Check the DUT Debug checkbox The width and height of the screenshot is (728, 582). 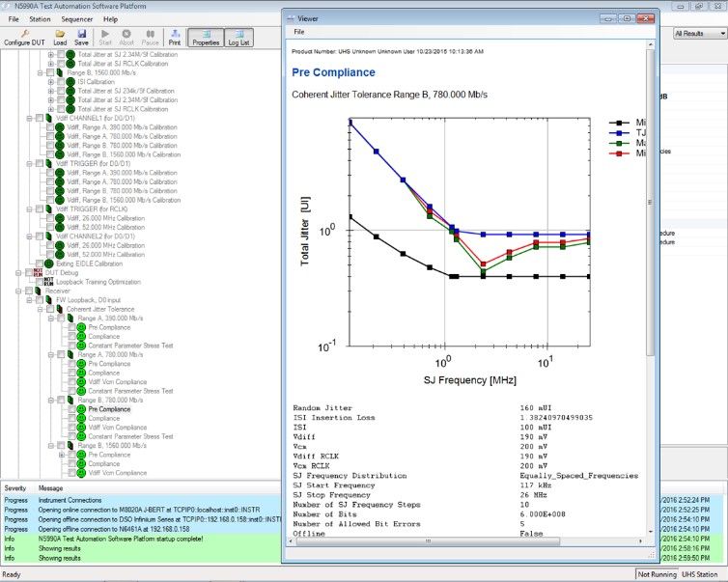pyautogui.click(x=29, y=272)
